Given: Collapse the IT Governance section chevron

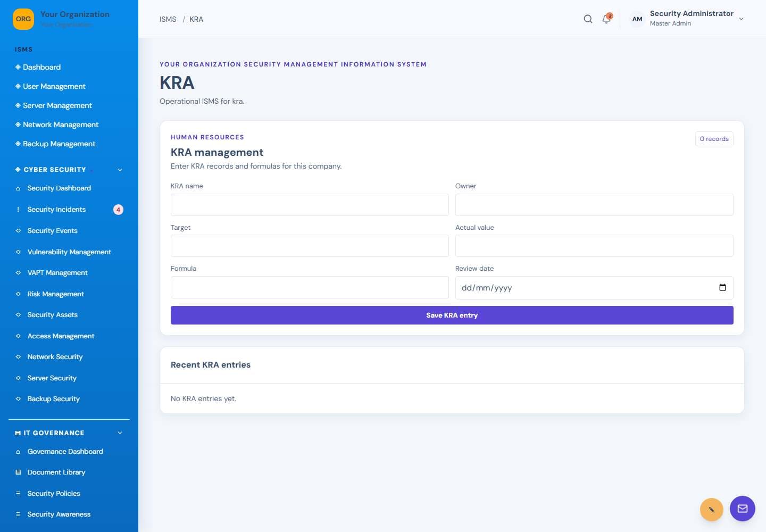Looking at the screenshot, I should [120, 433].
